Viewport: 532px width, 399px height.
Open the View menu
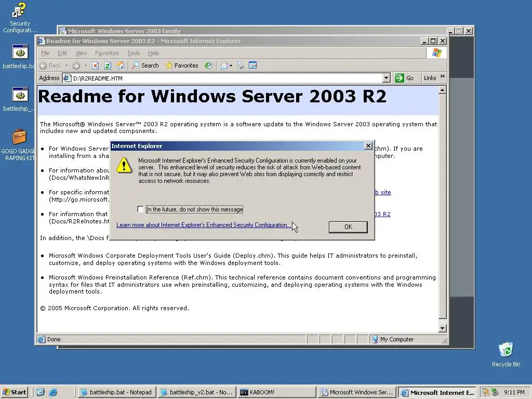tap(81, 53)
